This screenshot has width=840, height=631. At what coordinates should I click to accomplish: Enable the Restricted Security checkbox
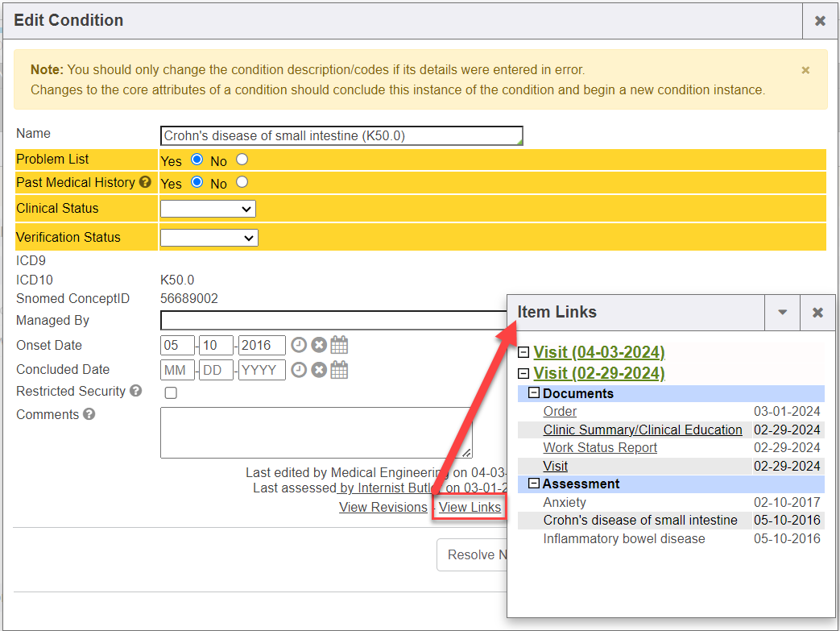(171, 393)
